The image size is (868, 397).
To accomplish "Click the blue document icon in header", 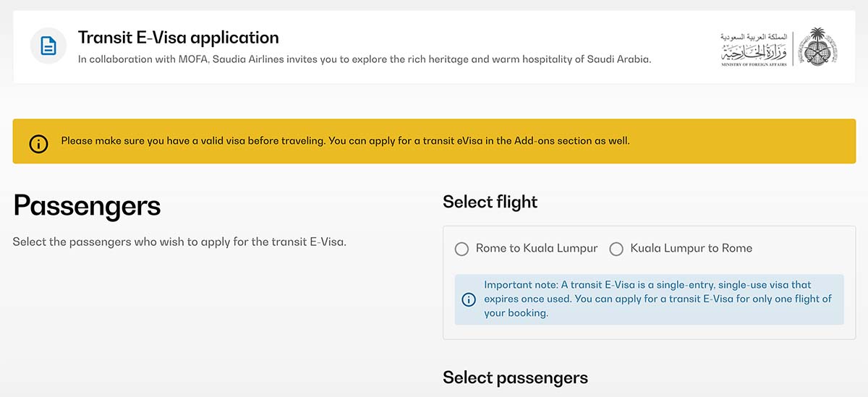I will click(48, 46).
